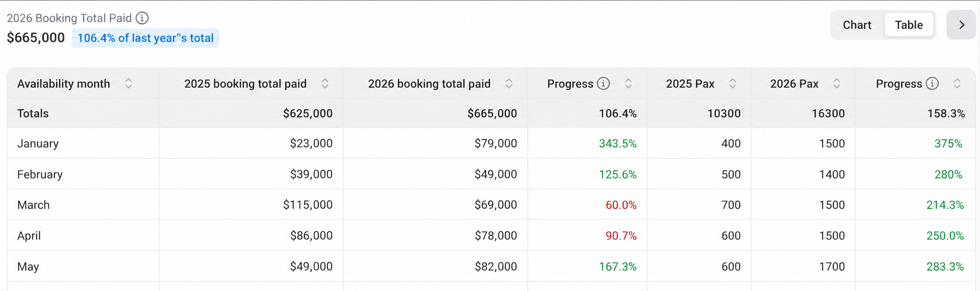980x291 pixels.
Task: Select the May row
Action: point(491,266)
